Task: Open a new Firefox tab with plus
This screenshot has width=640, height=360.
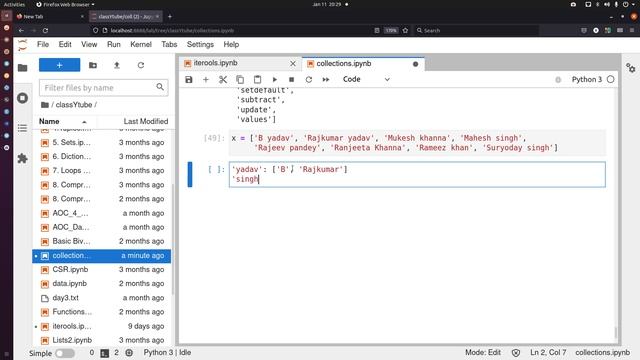Action: tap(170, 16)
